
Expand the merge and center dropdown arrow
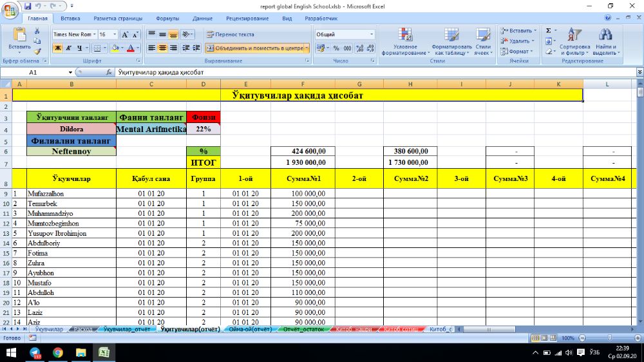click(x=307, y=48)
